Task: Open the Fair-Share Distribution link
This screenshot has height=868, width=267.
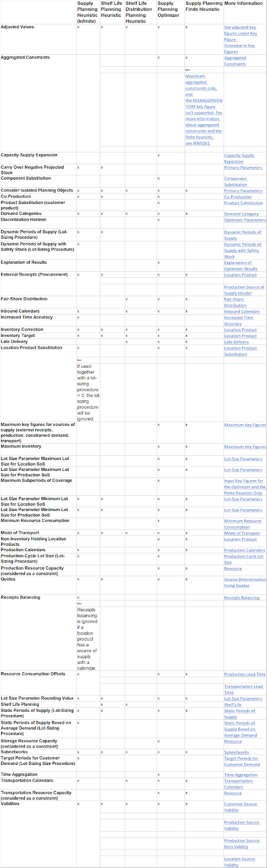Action: click(236, 302)
